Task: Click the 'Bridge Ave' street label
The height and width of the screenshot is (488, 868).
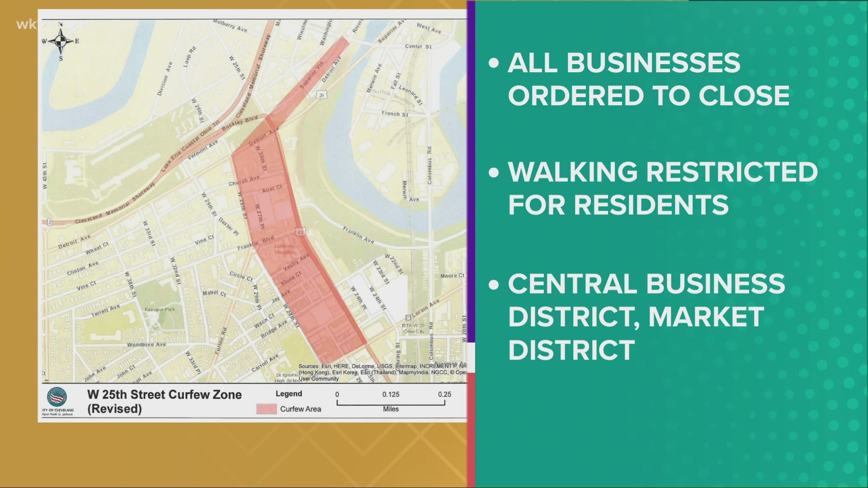Action: coord(274,329)
